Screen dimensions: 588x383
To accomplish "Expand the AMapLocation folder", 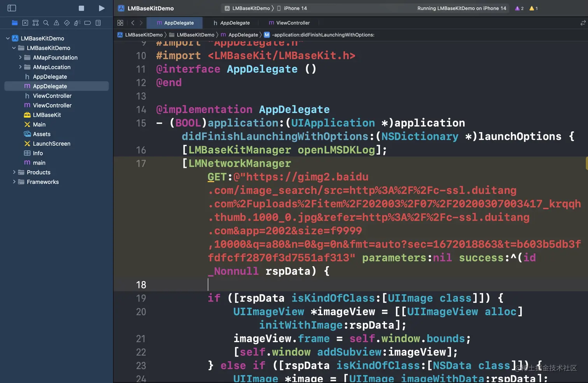I will pos(20,67).
